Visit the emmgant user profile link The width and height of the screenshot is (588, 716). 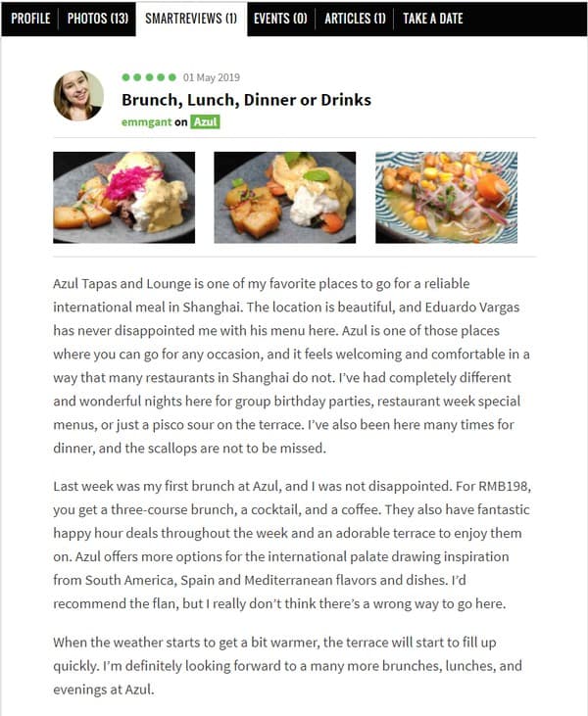click(145, 122)
